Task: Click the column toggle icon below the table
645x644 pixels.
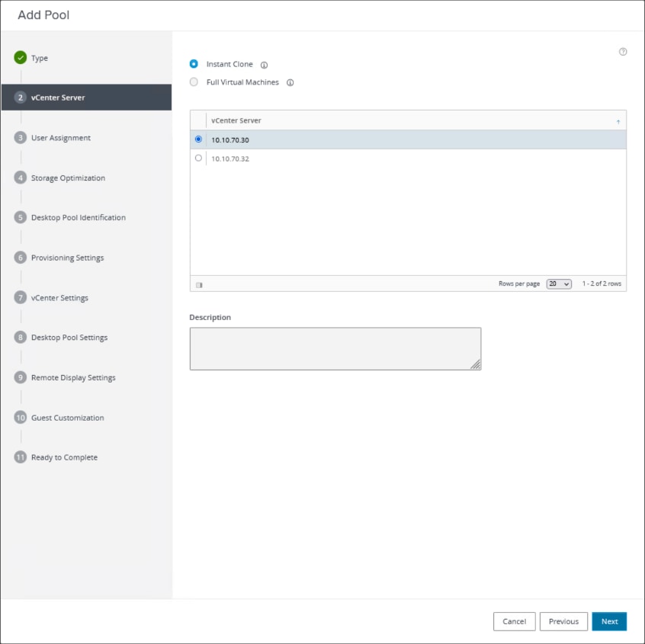Action: coord(199,284)
